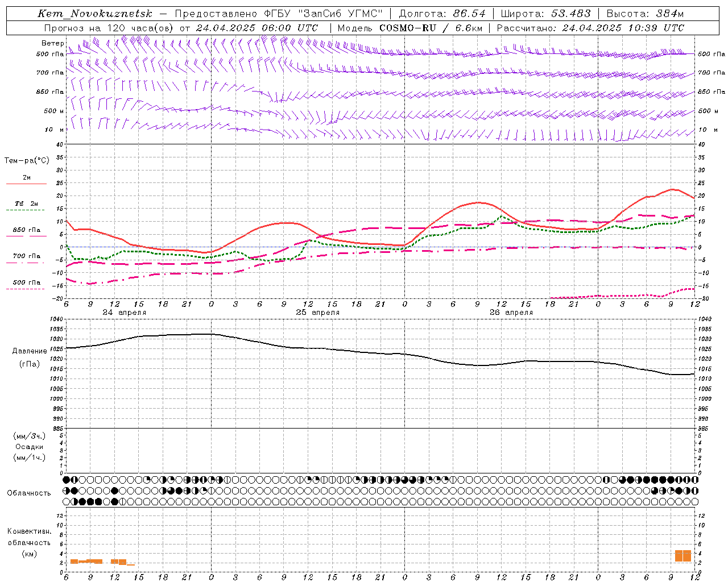This screenshot has height=582, width=728.
Task: Click the 25 апреля date label
Action: (x=317, y=313)
